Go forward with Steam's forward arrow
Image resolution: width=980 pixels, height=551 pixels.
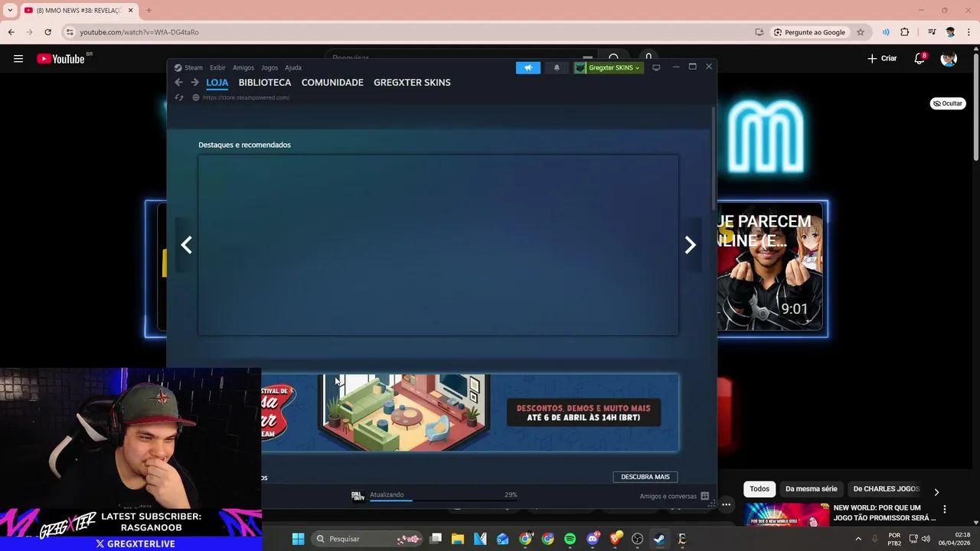[194, 83]
